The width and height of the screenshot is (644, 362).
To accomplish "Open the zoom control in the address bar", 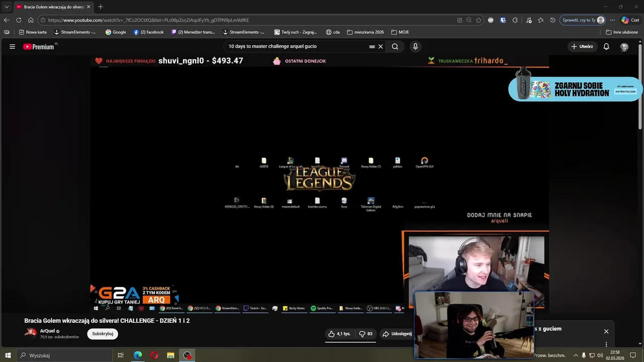I will click(469, 20).
